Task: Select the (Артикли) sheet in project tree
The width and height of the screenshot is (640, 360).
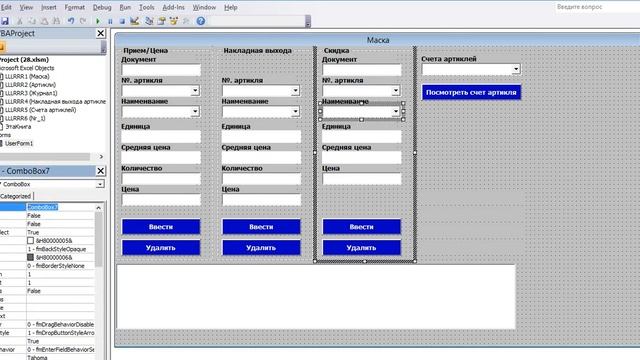Action: point(31,84)
